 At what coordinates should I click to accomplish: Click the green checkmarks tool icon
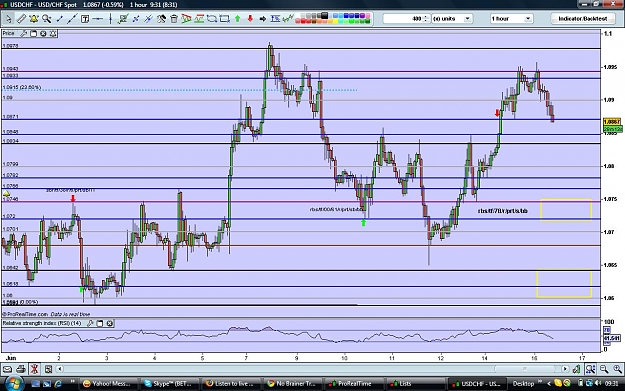(288, 19)
